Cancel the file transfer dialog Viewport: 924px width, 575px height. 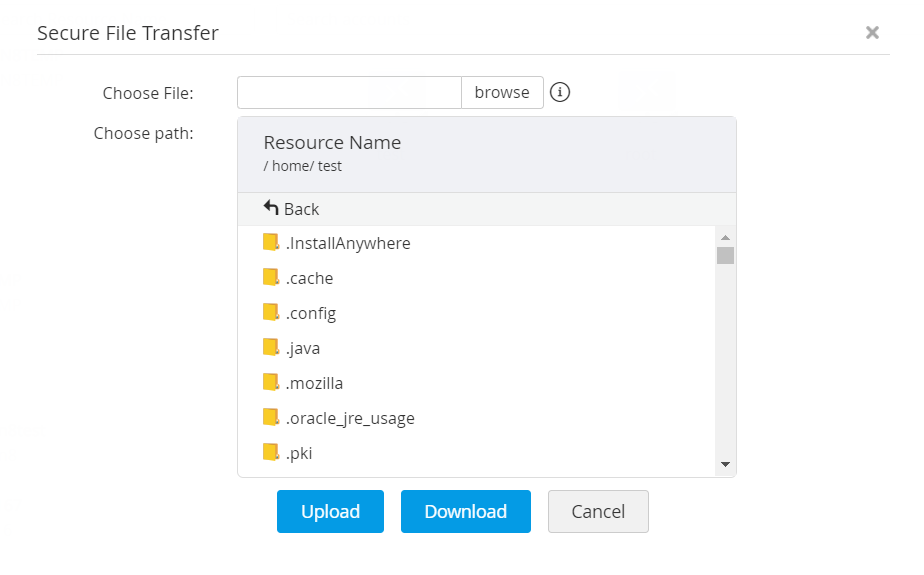point(598,511)
